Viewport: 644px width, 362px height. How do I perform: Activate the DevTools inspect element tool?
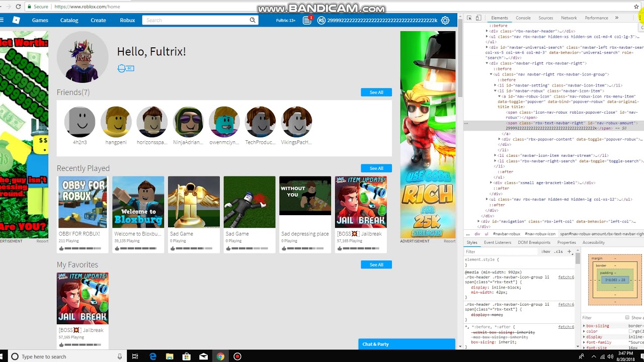tap(469, 18)
